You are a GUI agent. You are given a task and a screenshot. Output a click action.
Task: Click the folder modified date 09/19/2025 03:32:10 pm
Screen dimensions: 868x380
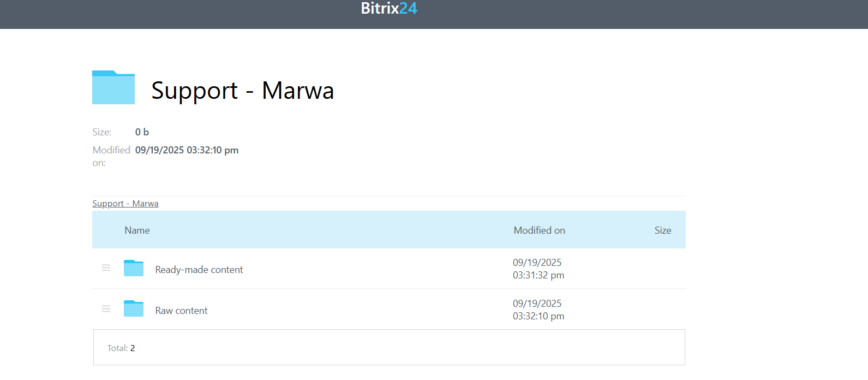(187, 150)
